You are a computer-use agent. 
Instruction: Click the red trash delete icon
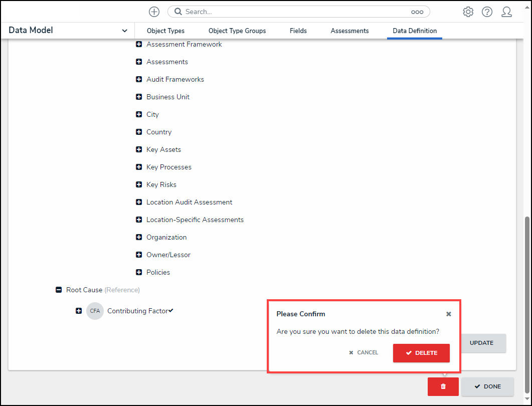point(443,386)
